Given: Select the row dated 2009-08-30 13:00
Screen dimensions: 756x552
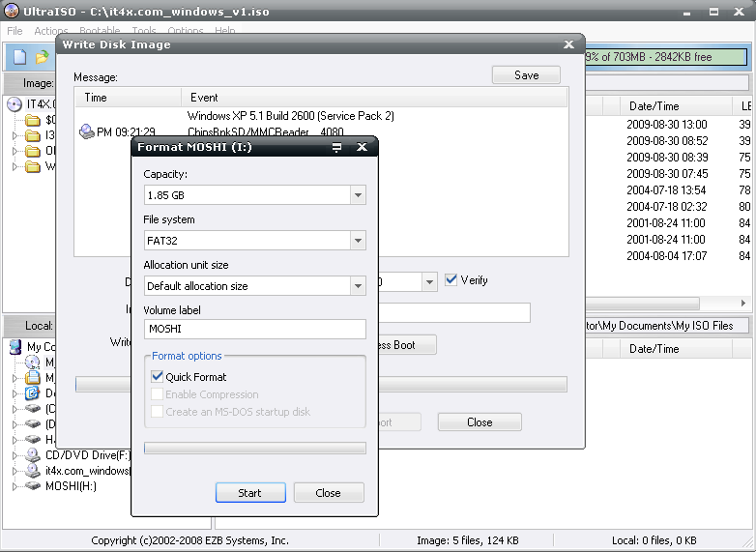Looking at the screenshot, I should (x=668, y=125).
